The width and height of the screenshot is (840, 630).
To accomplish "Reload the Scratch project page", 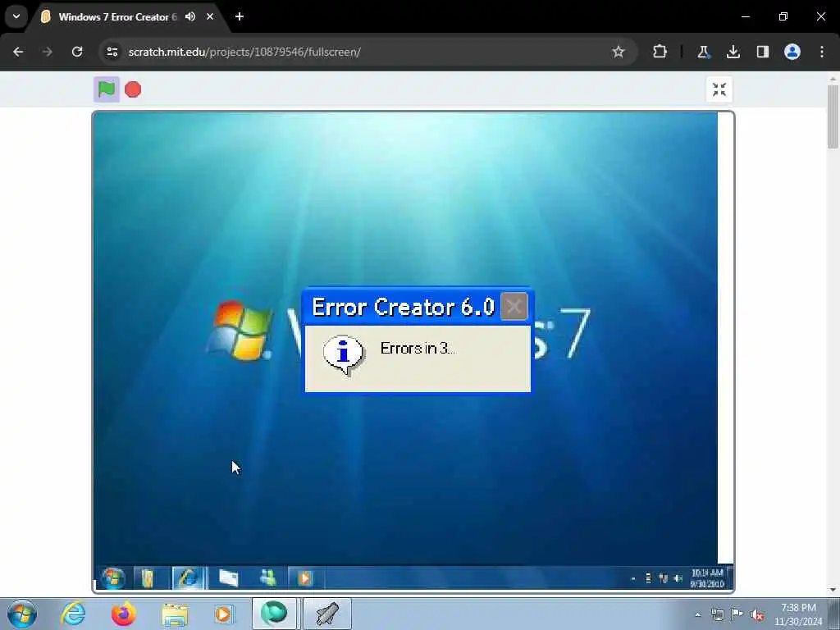I will [x=77, y=52].
